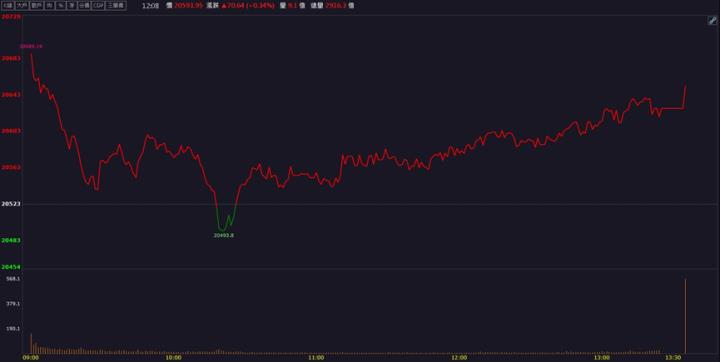Click the green 20483 price axis label

(10, 240)
